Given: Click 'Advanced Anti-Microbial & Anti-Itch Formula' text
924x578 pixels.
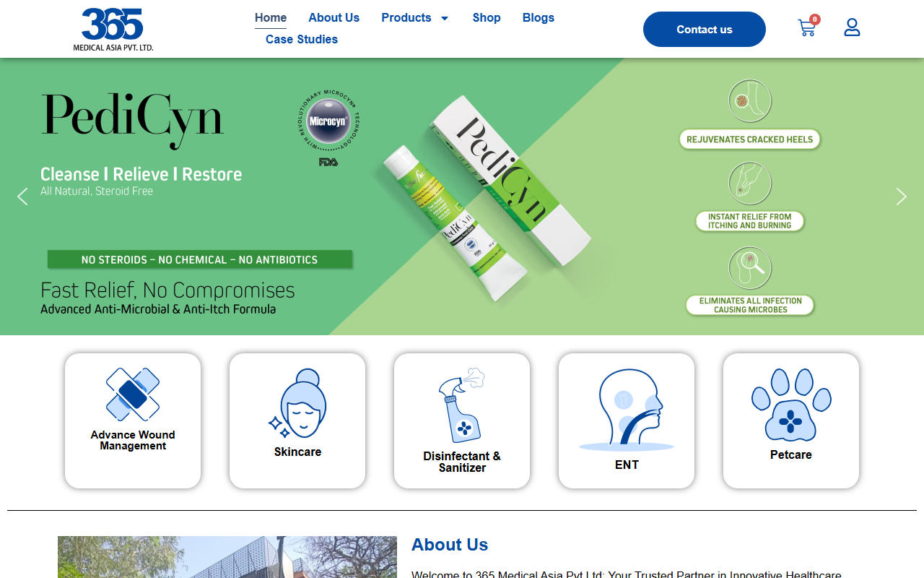Looking at the screenshot, I should coord(158,309).
